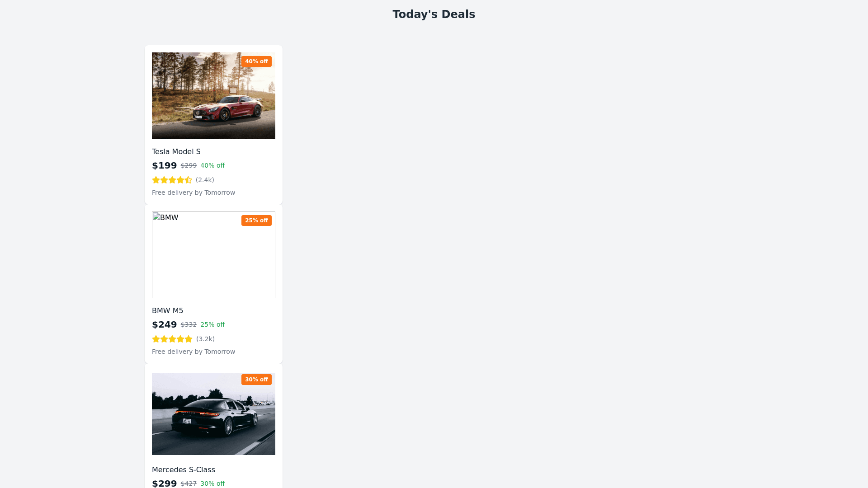Click the $249 price

click(x=165, y=325)
